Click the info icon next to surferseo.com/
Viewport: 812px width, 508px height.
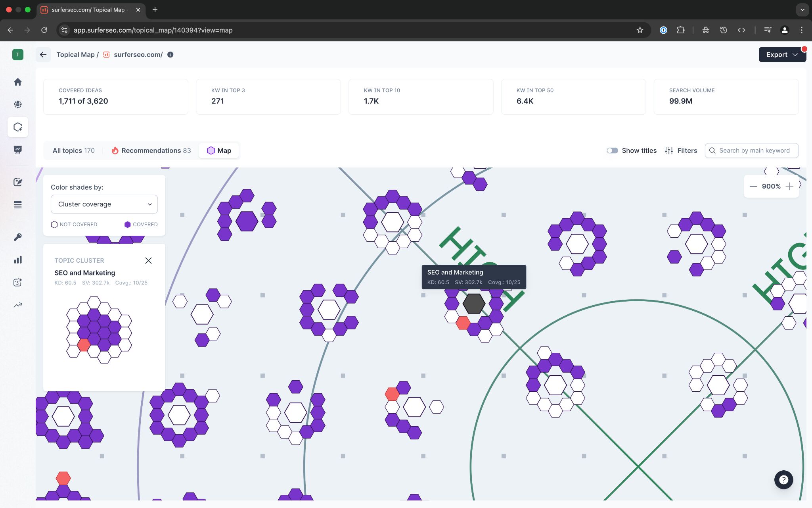tap(170, 55)
